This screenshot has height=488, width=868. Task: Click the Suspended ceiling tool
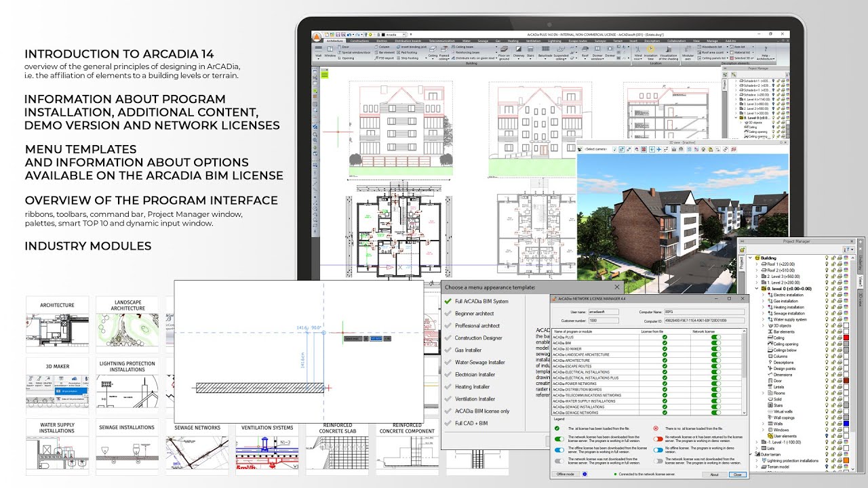561,53
